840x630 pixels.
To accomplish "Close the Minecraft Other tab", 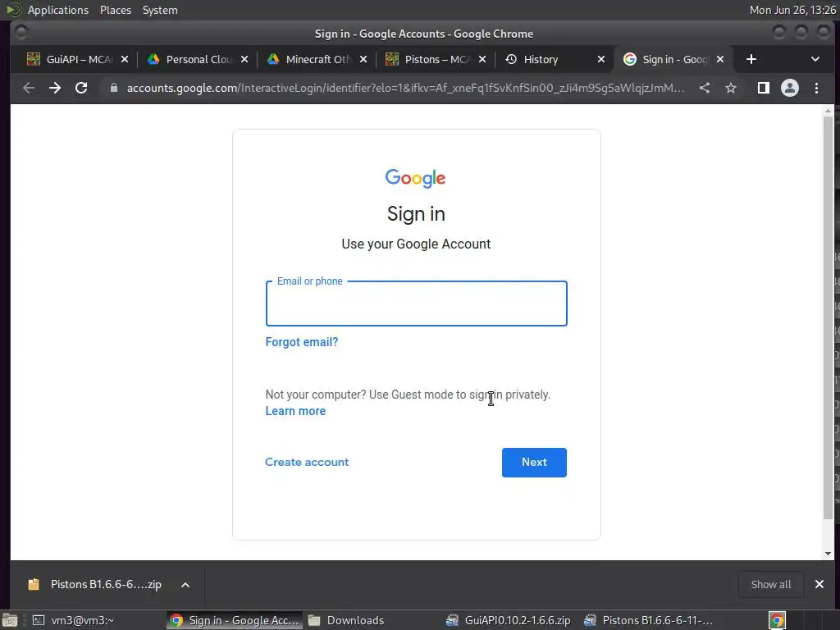I will point(363,59).
